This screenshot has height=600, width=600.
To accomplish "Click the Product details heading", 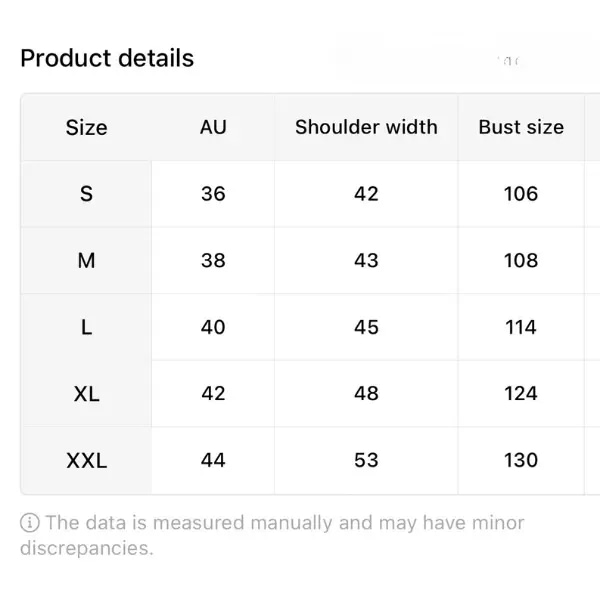I will (107, 58).
